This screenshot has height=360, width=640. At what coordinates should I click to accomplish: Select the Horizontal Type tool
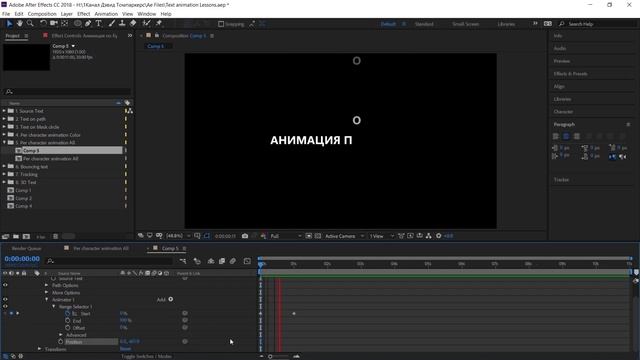pos(98,24)
